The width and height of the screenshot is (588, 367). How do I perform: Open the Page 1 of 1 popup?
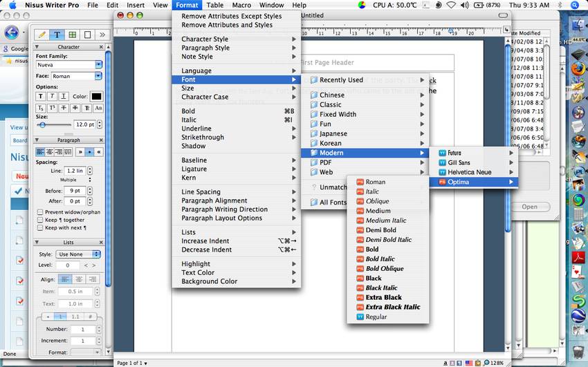(x=131, y=363)
